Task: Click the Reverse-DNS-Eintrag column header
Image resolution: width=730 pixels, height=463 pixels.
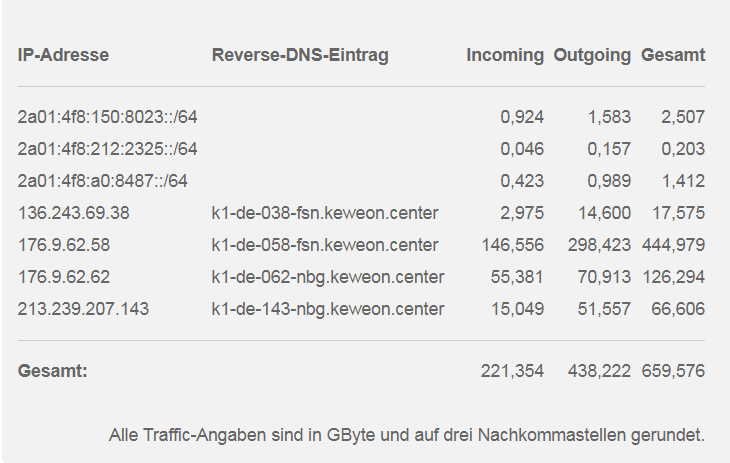Action: (300, 55)
